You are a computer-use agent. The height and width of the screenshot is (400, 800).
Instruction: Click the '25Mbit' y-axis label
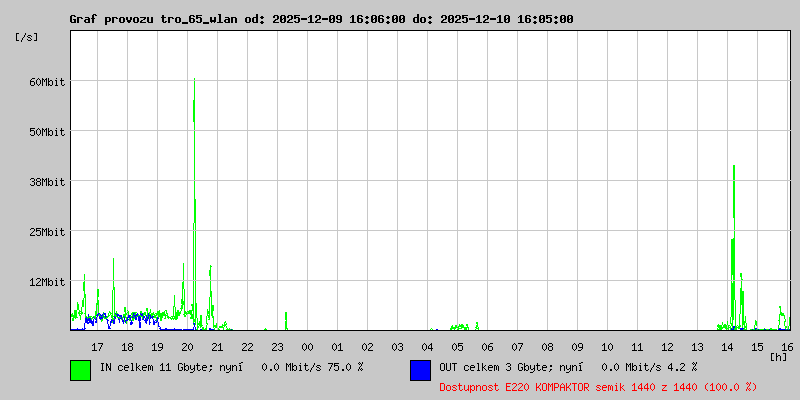(x=47, y=232)
